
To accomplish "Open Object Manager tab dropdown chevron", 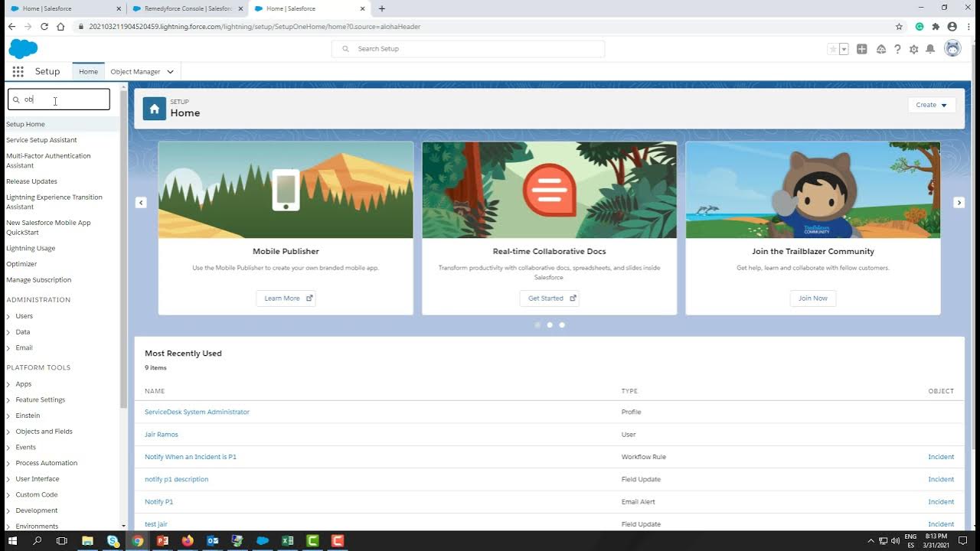I will pos(170,72).
